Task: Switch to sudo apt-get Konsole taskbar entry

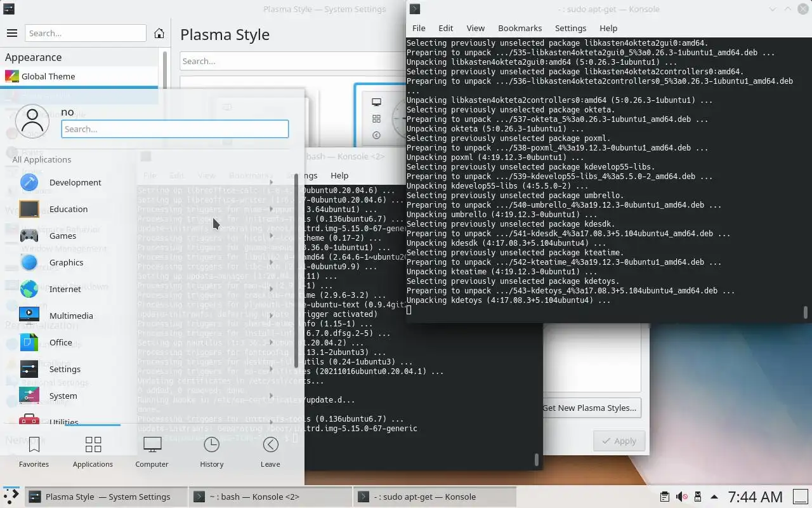Action: point(435,497)
